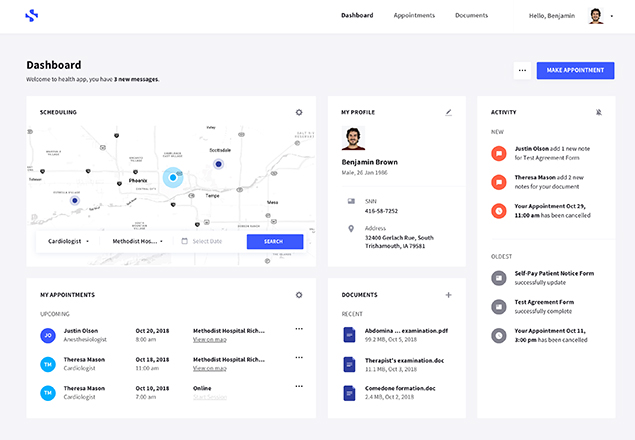
Task: Click Self-Pay Patient Notice Form text
Action: point(554,273)
